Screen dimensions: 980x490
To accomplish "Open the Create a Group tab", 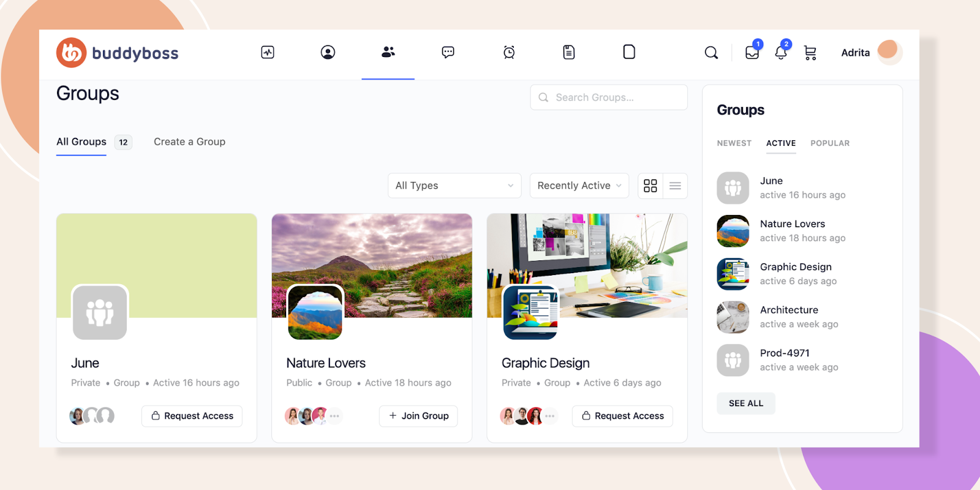I will pyautogui.click(x=189, y=142).
